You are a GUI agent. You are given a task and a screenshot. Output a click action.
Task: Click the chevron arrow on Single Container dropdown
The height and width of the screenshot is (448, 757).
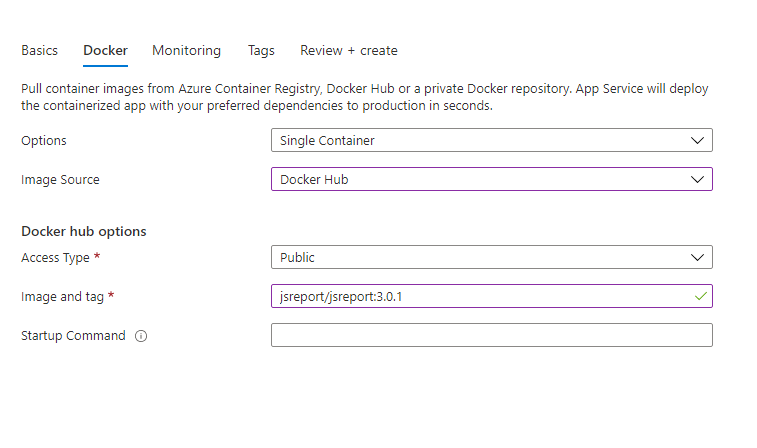(697, 140)
